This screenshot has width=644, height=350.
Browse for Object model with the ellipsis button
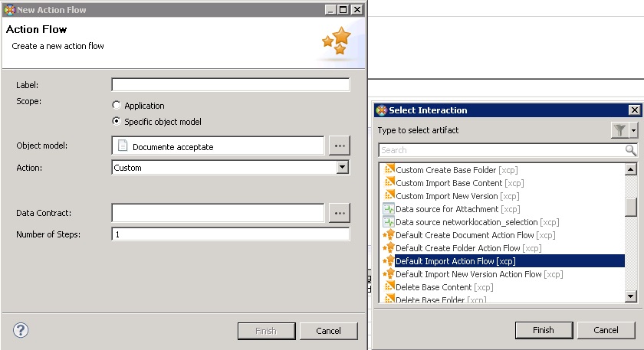339,146
